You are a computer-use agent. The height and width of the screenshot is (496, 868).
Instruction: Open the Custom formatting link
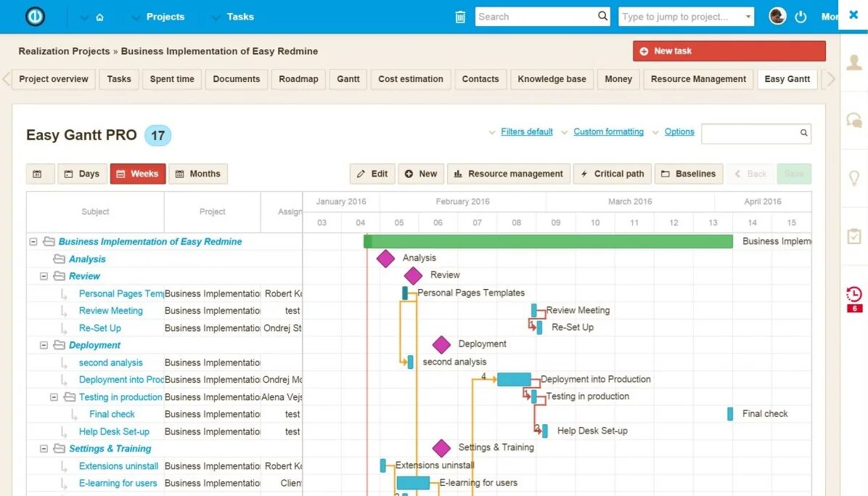click(x=608, y=132)
